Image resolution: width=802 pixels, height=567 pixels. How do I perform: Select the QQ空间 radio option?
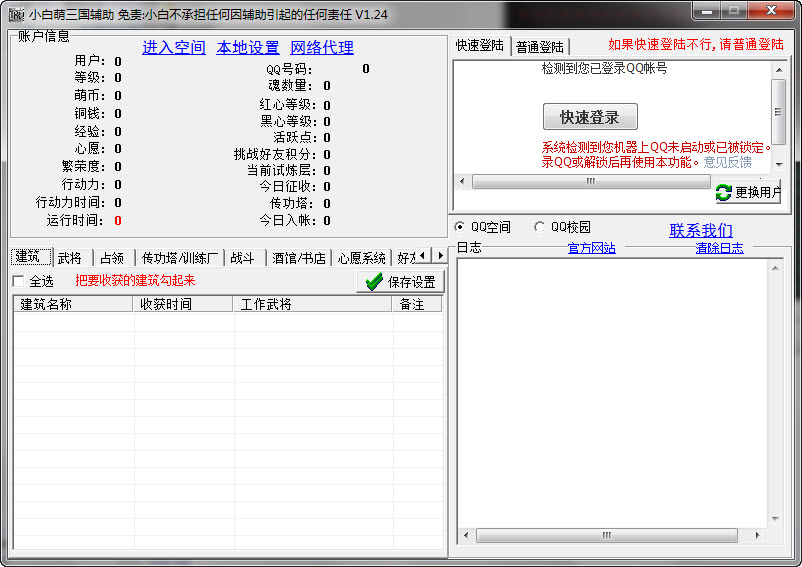[460, 227]
